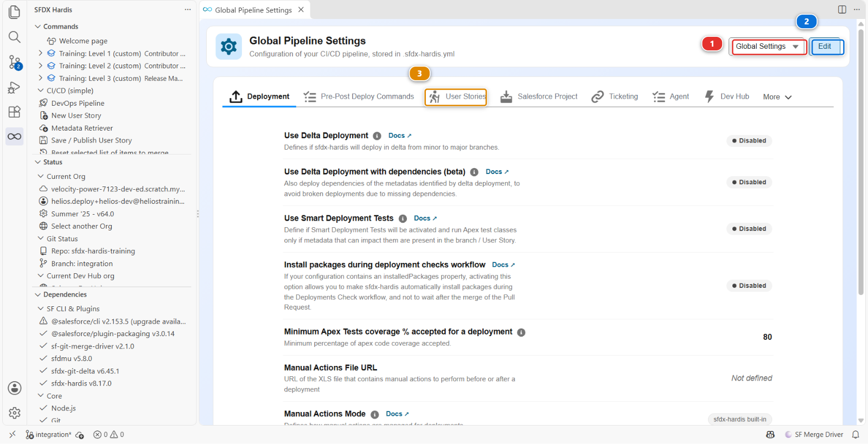
Task: Select the SFDX Hardis infinity icon
Action: pyautogui.click(x=15, y=136)
